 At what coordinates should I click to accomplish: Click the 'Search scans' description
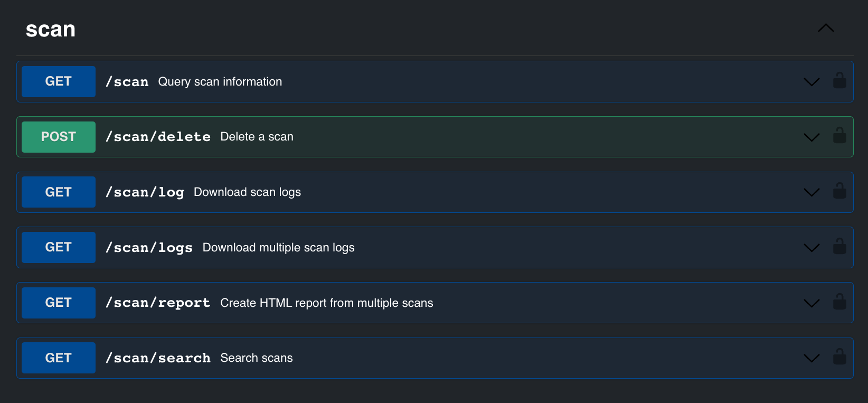(257, 358)
